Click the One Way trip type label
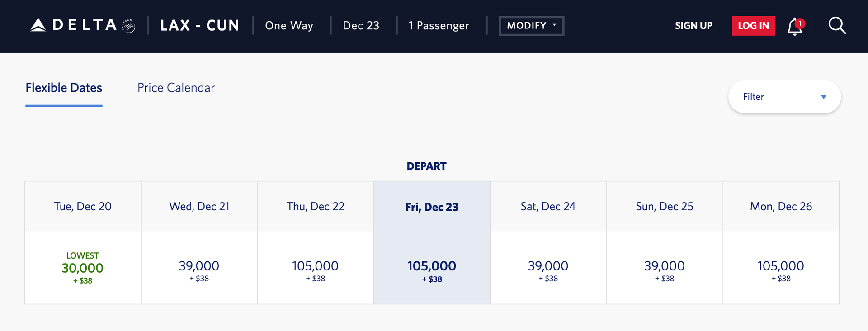Viewport: 868px width, 331px height. (x=289, y=26)
